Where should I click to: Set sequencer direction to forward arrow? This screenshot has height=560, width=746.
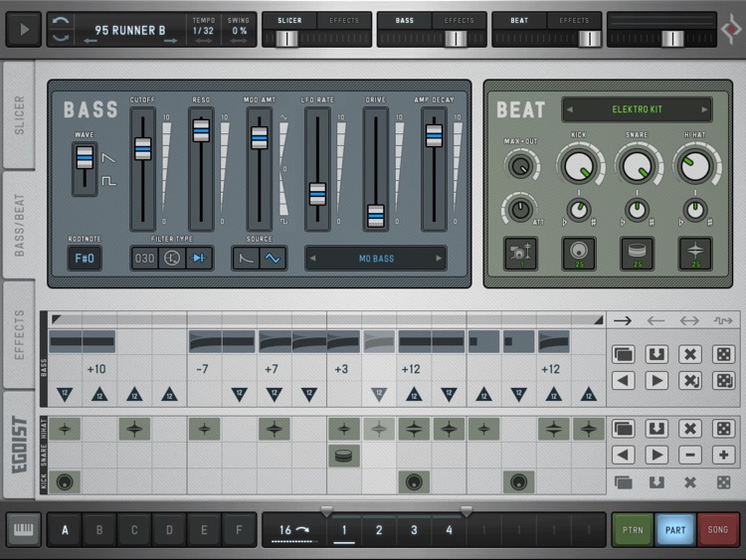point(623,320)
